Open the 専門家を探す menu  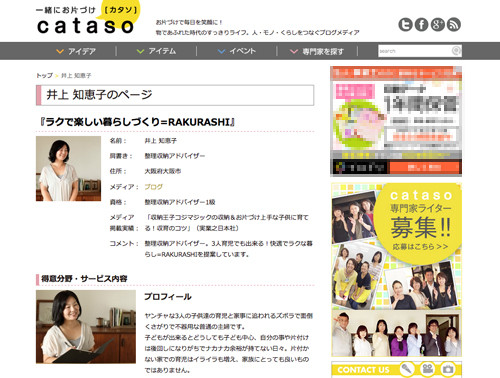317,51
